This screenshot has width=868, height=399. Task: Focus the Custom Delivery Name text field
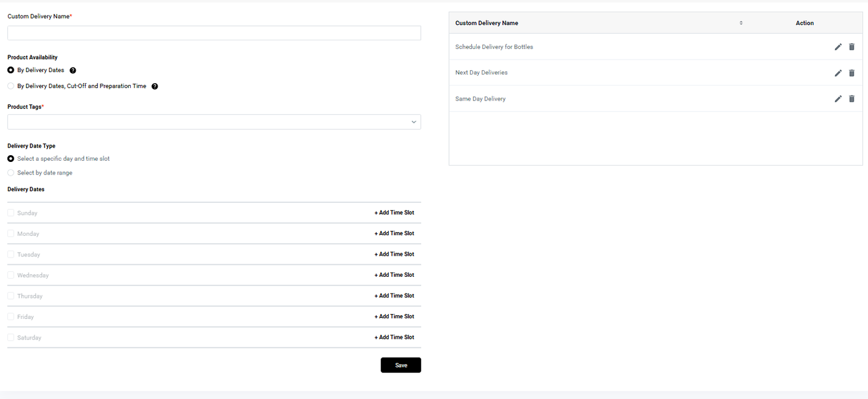[214, 33]
